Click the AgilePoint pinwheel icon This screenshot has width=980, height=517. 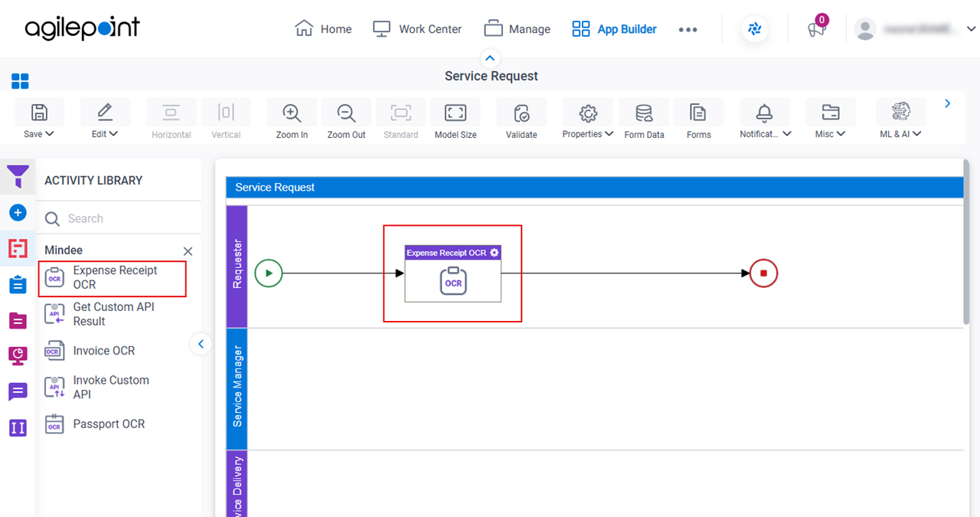pos(755,29)
